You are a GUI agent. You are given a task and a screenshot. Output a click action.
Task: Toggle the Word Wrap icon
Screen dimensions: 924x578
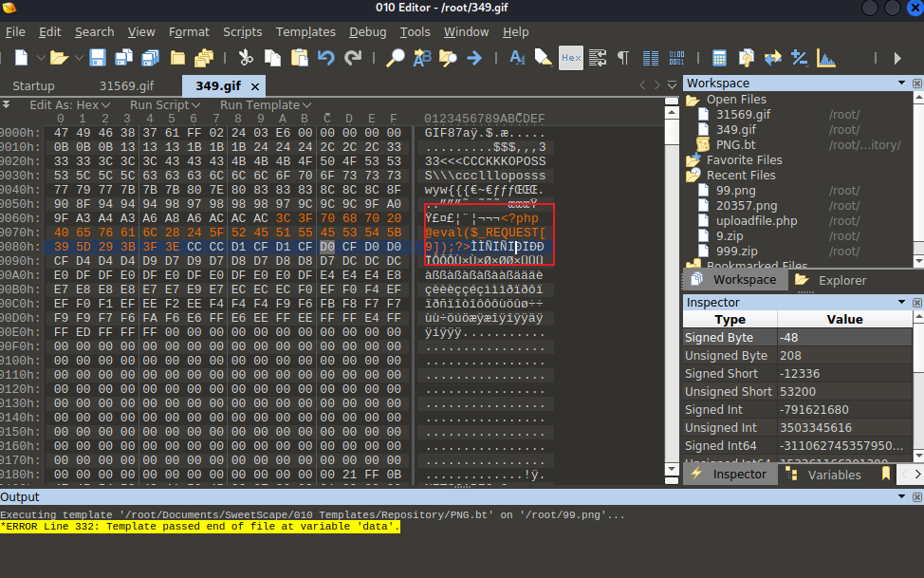(598, 58)
